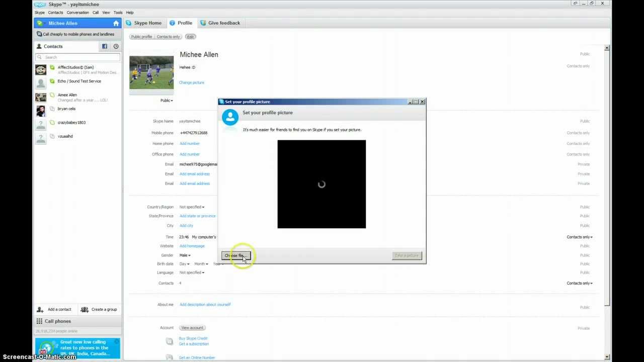This screenshot has width=644, height=362.
Task: Open the Gender Male dropdown
Action: tap(185, 255)
